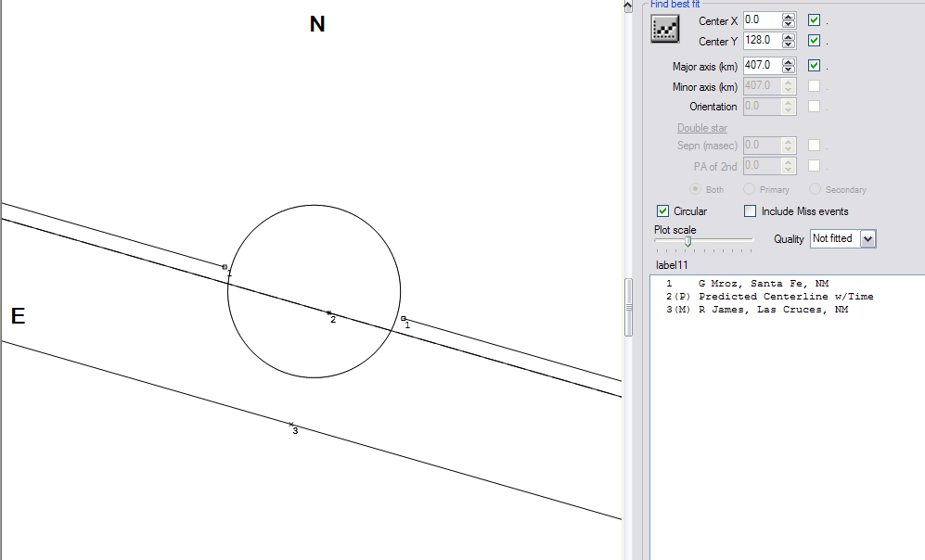Click chord point 2 on the centerline

point(328,313)
